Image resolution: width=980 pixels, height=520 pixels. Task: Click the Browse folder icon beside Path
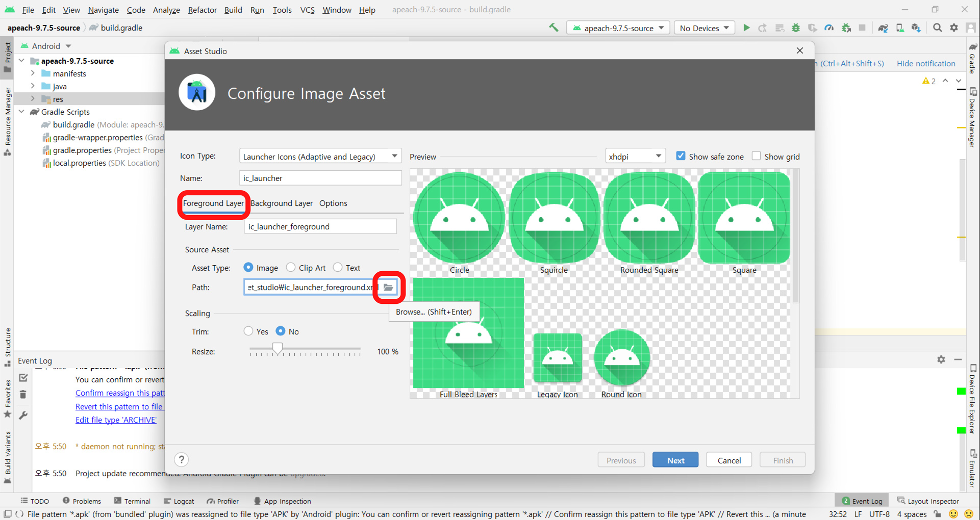388,287
